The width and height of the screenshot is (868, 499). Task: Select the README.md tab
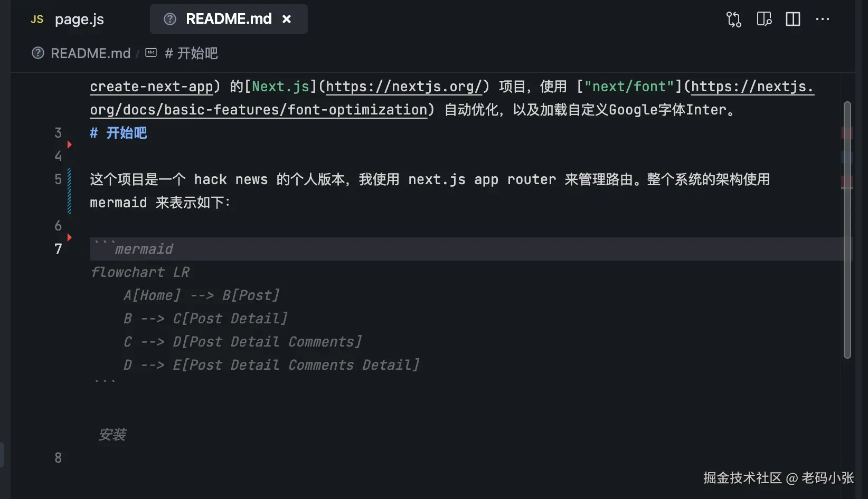(229, 20)
